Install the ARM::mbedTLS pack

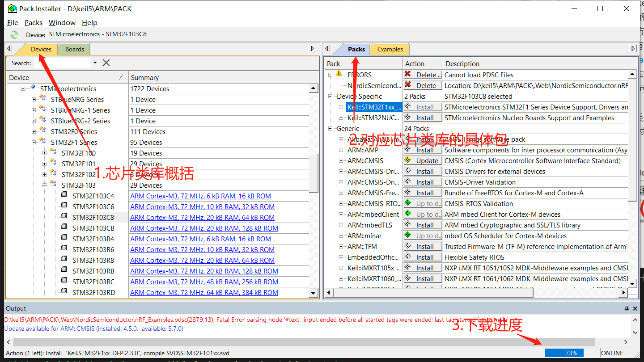[423, 225]
